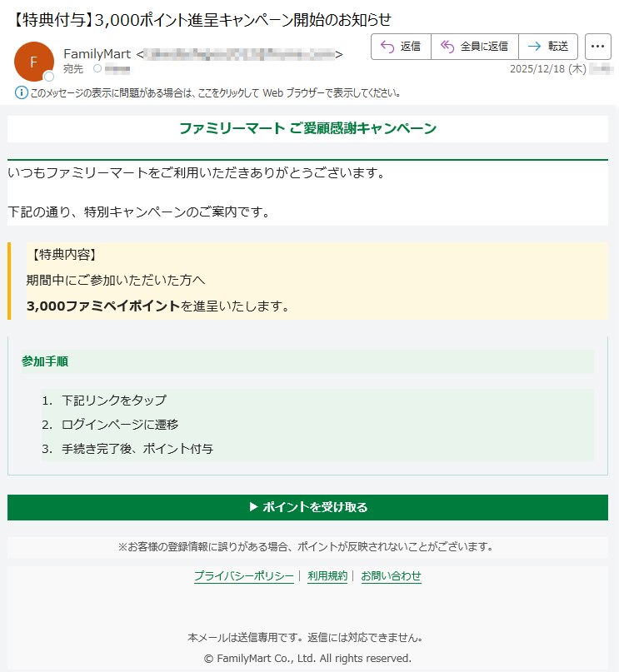Click the sender name FamilyMart
Viewport: 619px width, 672px height.
click(x=97, y=54)
